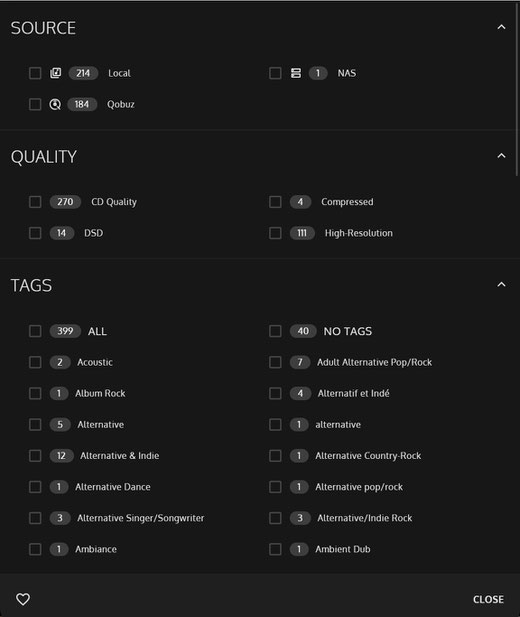Collapse the QUALITY section chevron

[x=501, y=156]
